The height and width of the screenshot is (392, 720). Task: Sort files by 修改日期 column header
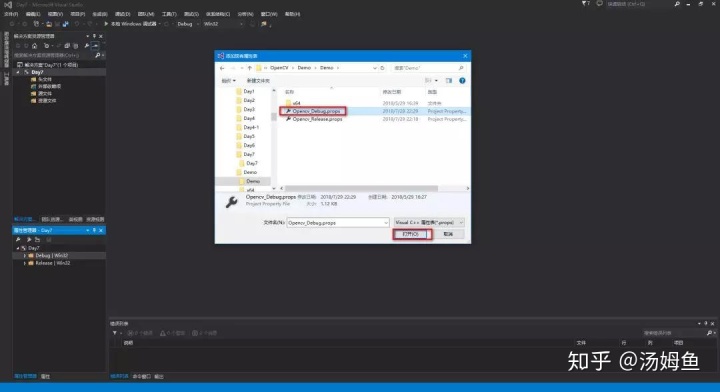point(392,92)
